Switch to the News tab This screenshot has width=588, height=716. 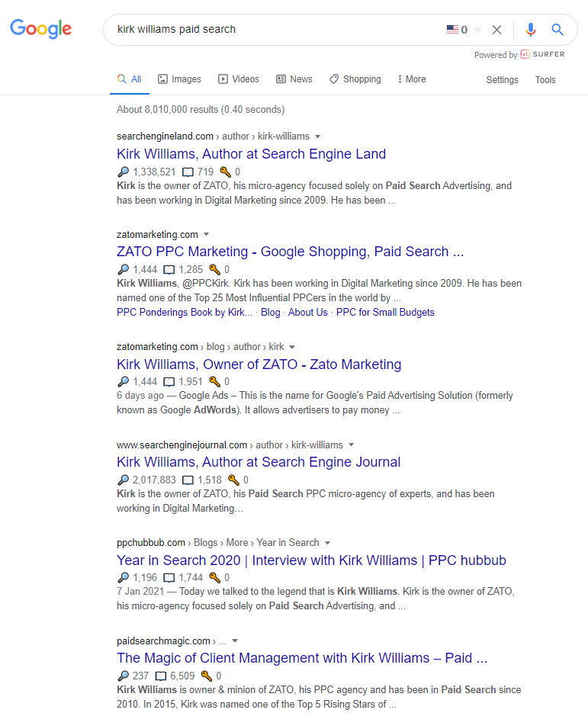click(294, 79)
